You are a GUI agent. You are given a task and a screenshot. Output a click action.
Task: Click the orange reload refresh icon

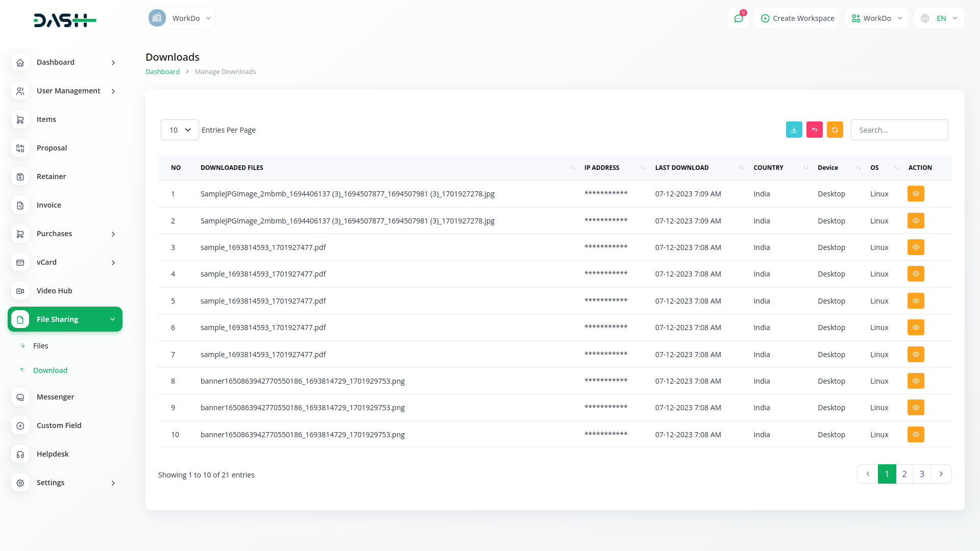tap(835, 130)
